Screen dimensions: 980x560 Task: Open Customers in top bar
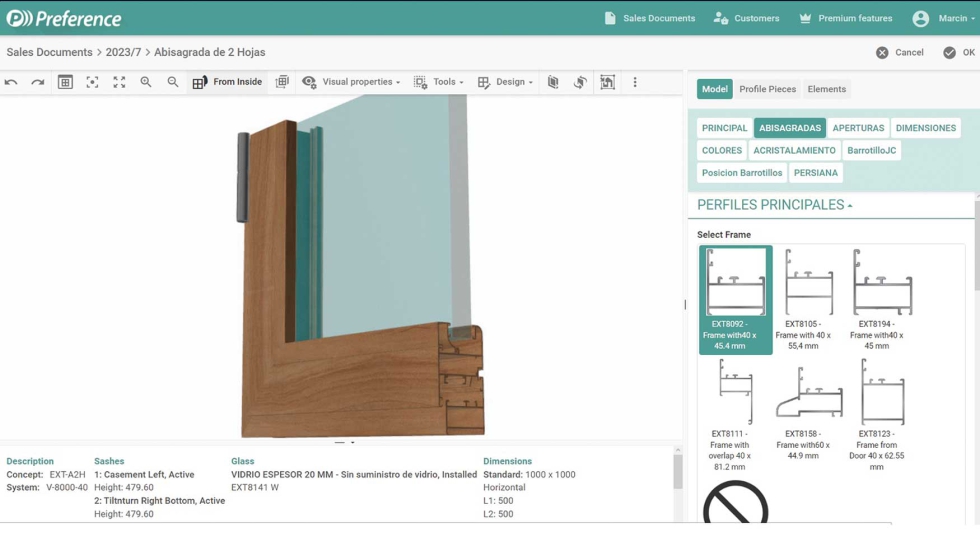pos(747,18)
